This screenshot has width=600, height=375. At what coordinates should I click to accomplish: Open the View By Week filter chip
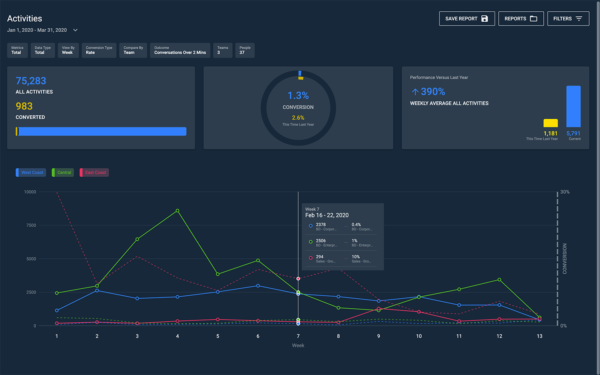68,50
